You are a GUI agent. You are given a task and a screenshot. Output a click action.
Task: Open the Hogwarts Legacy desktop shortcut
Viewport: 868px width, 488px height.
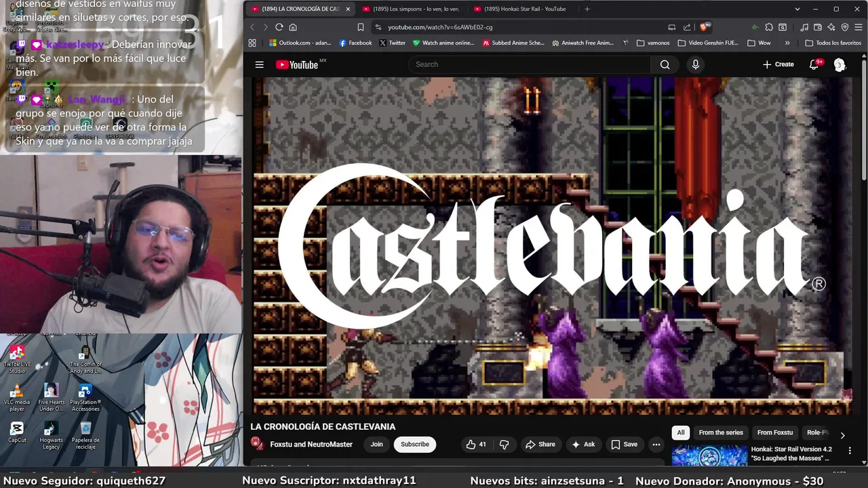pyautogui.click(x=51, y=436)
